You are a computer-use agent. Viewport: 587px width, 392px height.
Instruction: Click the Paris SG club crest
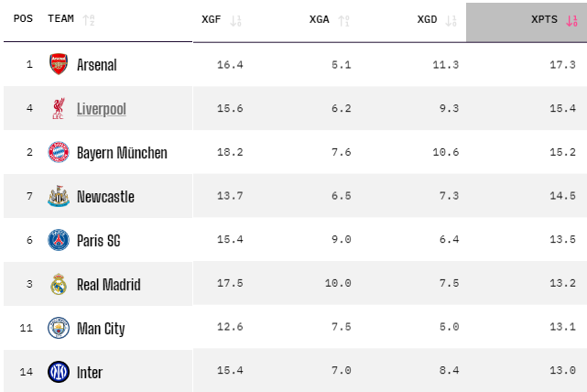click(59, 240)
